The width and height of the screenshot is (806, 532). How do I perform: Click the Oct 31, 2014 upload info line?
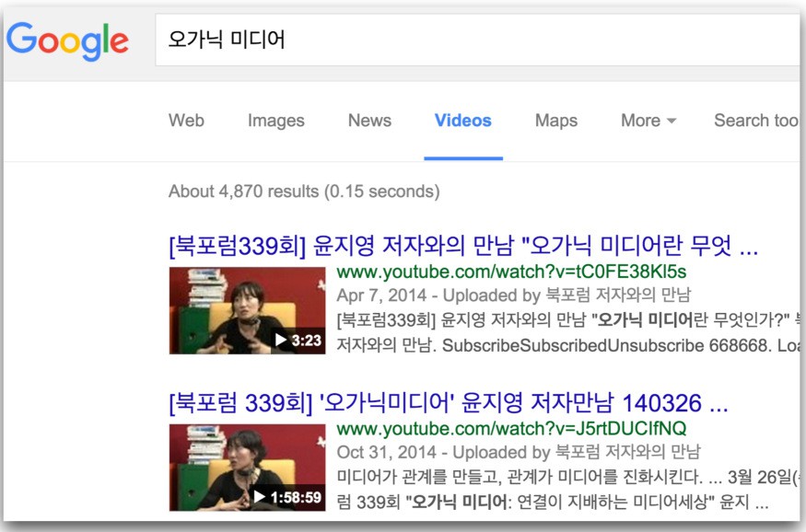[519, 452]
